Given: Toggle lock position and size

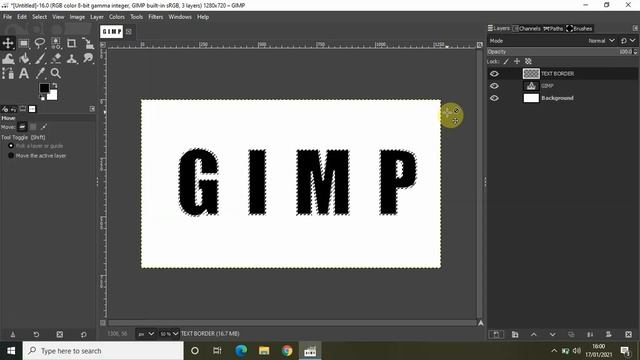Looking at the screenshot, I should pyautogui.click(x=517, y=61).
